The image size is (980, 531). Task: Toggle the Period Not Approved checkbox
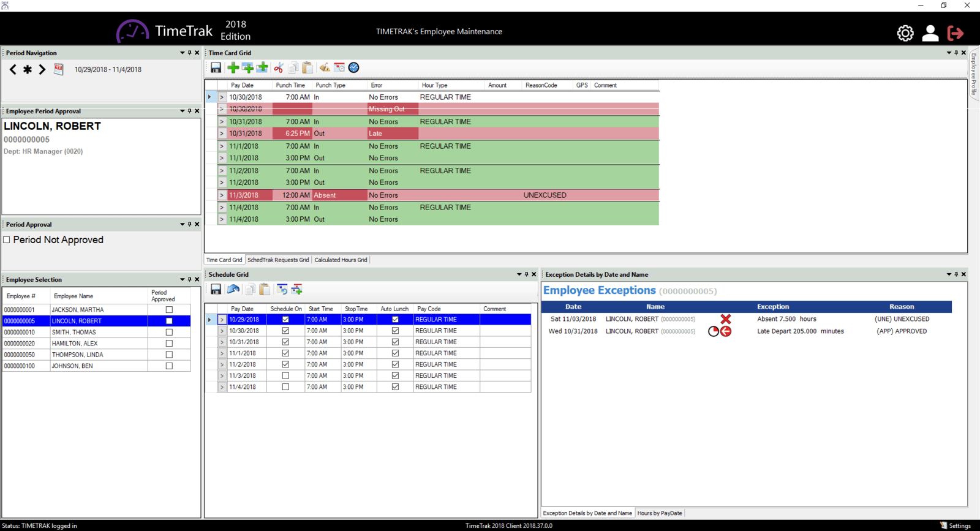7,240
